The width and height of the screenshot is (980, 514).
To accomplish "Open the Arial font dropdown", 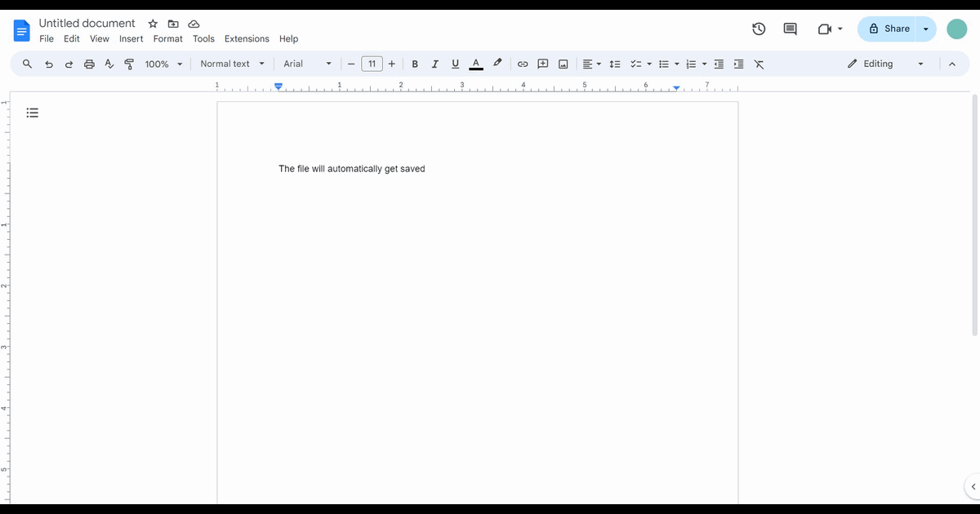I will (x=307, y=64).
